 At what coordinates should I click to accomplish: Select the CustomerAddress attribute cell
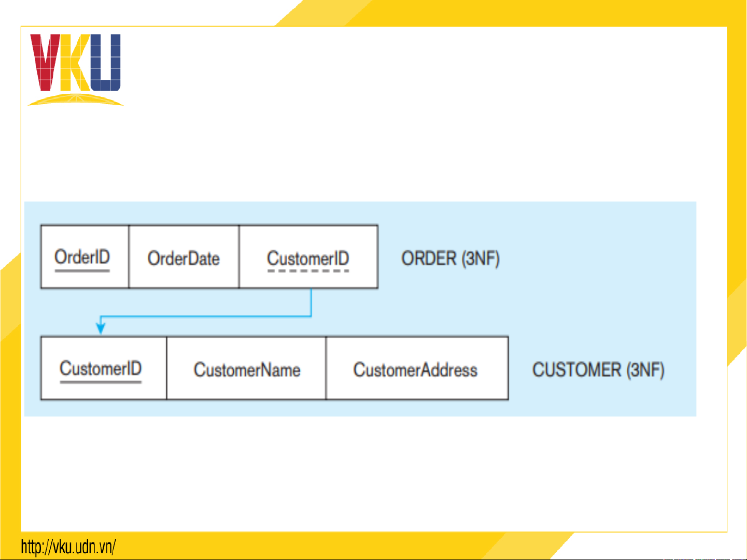coord(416,369)
